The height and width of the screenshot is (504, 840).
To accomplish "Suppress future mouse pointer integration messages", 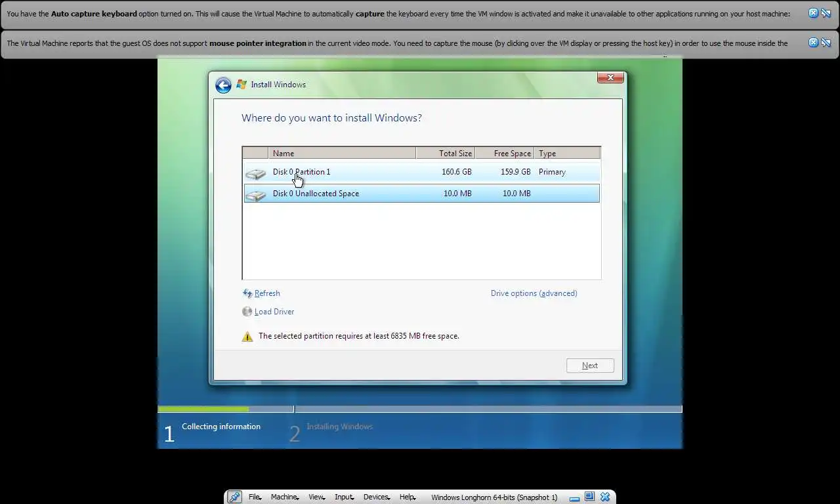I will (826, 43).
